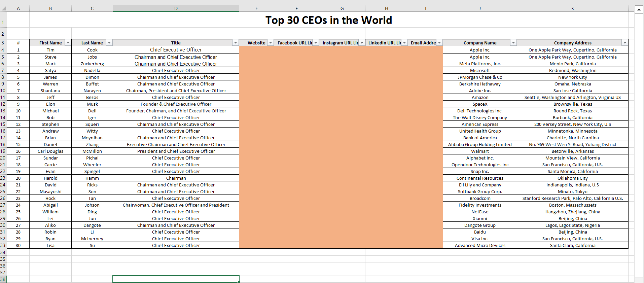Click the 'Satya' first name cell

(50, 70)
